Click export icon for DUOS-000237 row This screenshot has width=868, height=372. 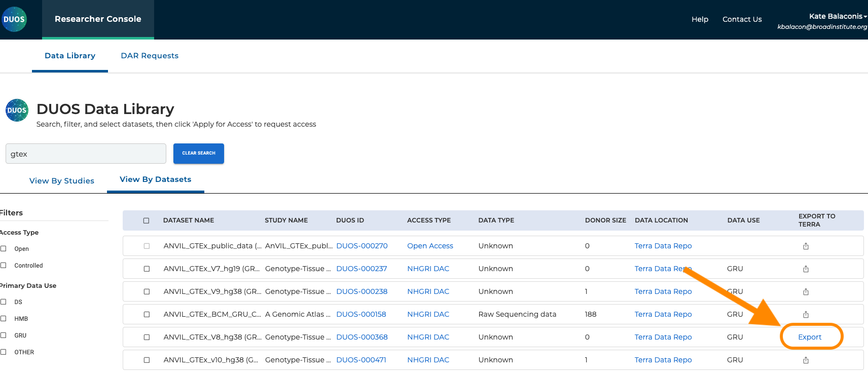coord(806,269)
